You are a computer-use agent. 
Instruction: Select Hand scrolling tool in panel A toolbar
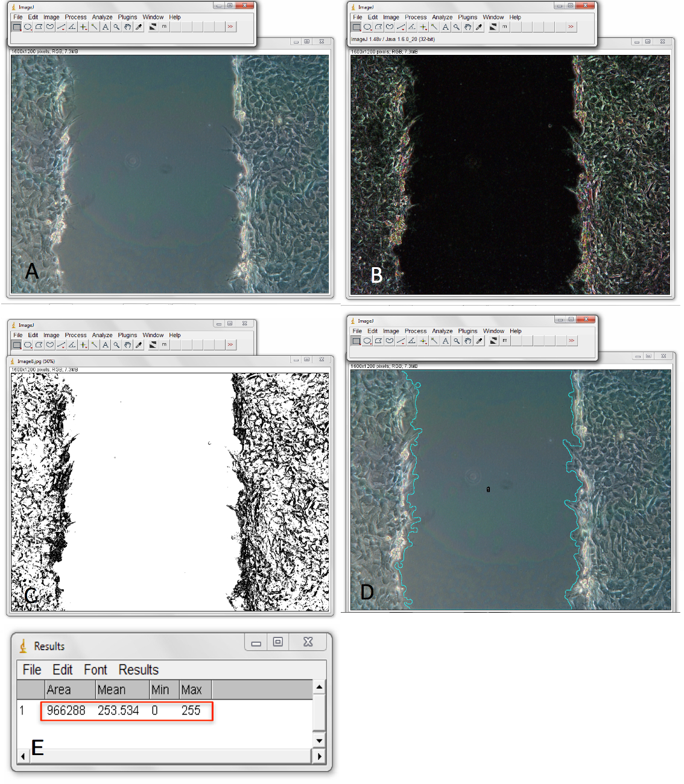128,27
